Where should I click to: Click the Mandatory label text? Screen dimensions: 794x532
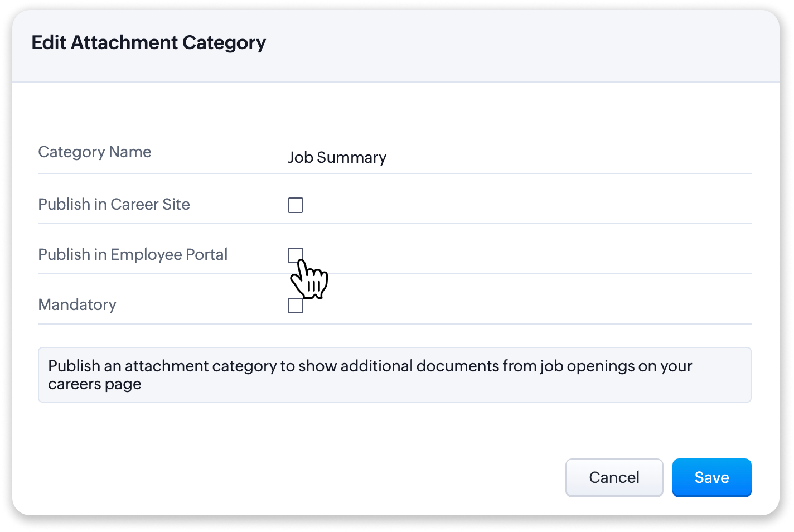(77, 305)
